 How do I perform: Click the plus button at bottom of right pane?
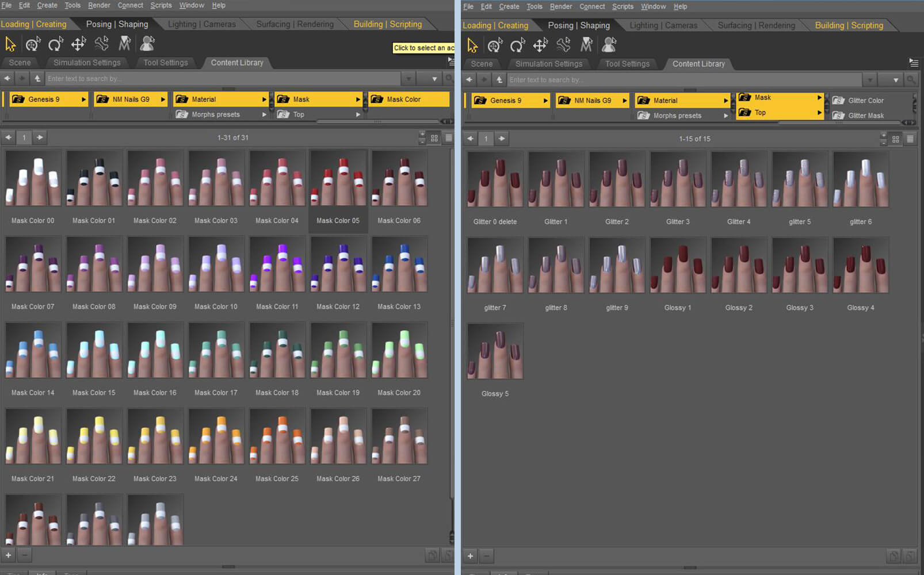pos(470,556)
